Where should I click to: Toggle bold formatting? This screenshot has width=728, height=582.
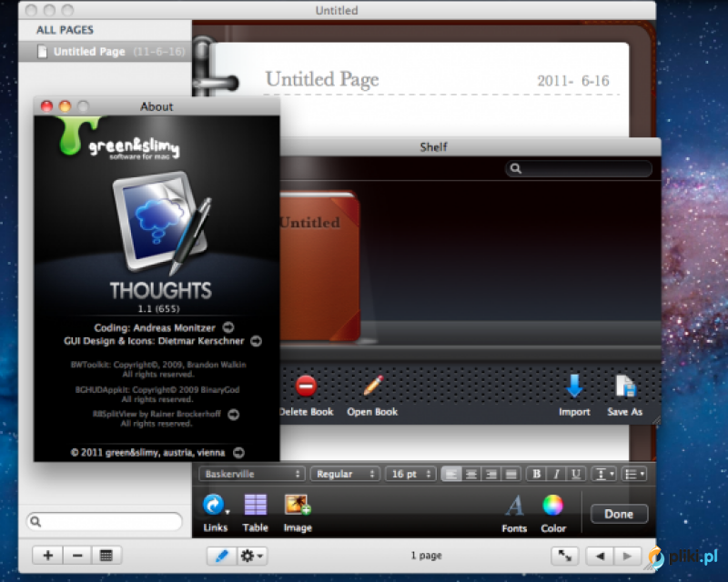[536, 474]
